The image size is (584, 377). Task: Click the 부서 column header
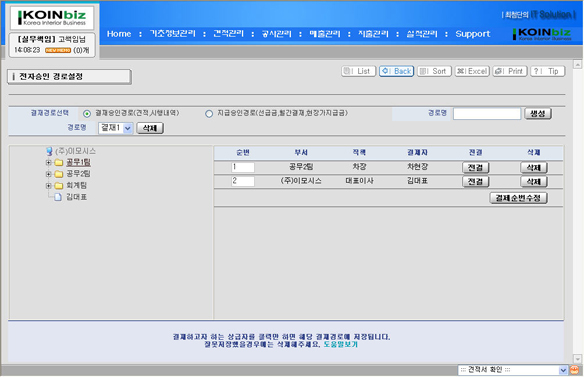point(301,153)
